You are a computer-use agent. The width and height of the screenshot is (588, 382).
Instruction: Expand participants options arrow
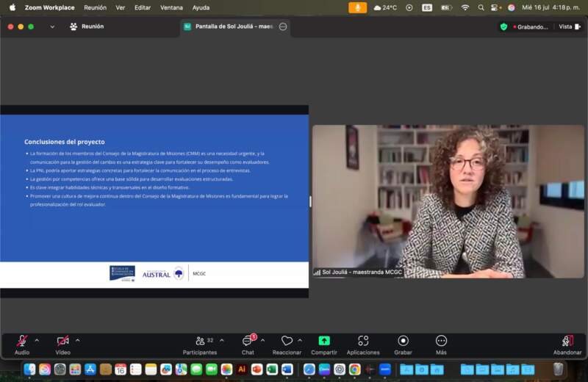(x=222, y=341)
